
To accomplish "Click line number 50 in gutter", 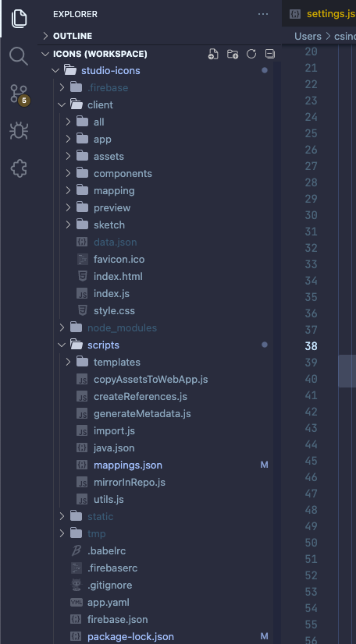I will click(x=311, y=543).
